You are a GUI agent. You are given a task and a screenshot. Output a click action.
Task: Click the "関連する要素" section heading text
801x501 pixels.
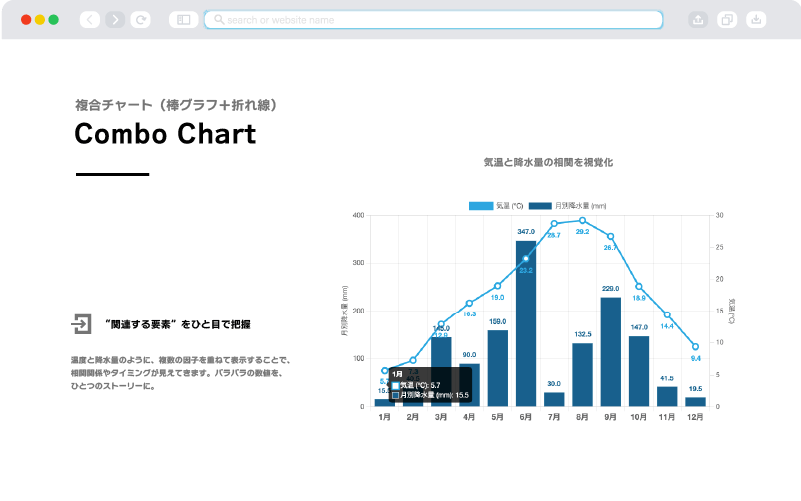point(177,324)
